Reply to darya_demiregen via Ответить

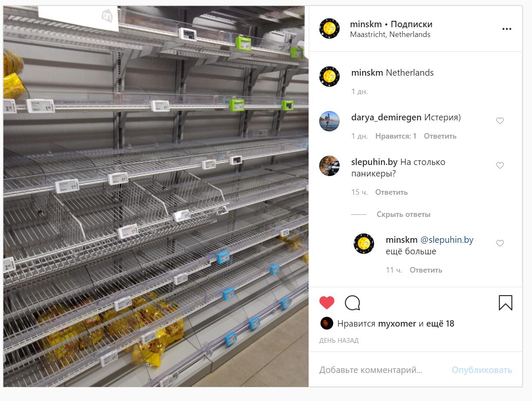tap(440, 136)
